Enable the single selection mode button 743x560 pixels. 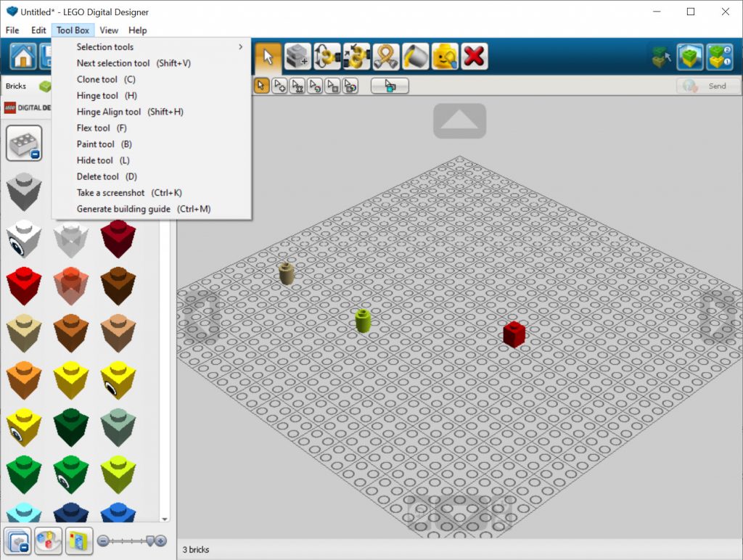pyautogui.click(x=261, y=86)
